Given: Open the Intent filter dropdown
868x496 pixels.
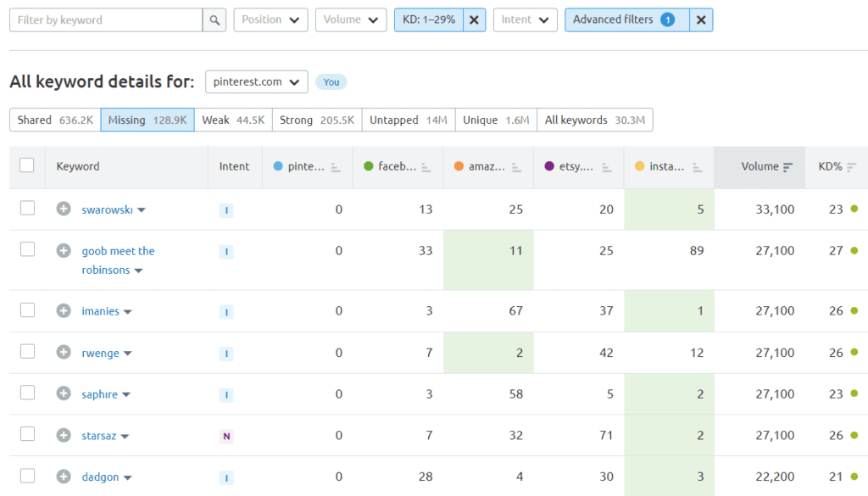Looking at the screenshot, I should pyautogui.click(x=526, y=20).
